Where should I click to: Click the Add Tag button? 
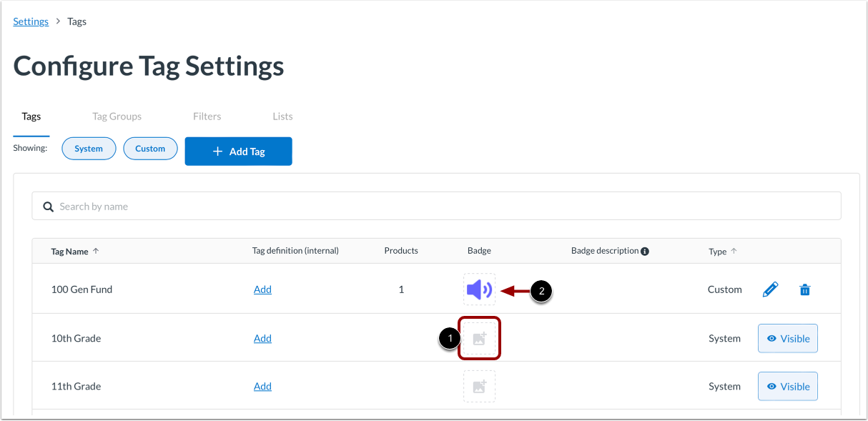pyautogui.click(x=238, y=152)
